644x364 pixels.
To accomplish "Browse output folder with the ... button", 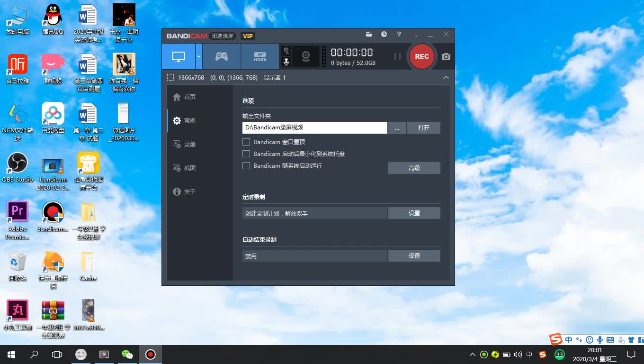I will point(397,127).
